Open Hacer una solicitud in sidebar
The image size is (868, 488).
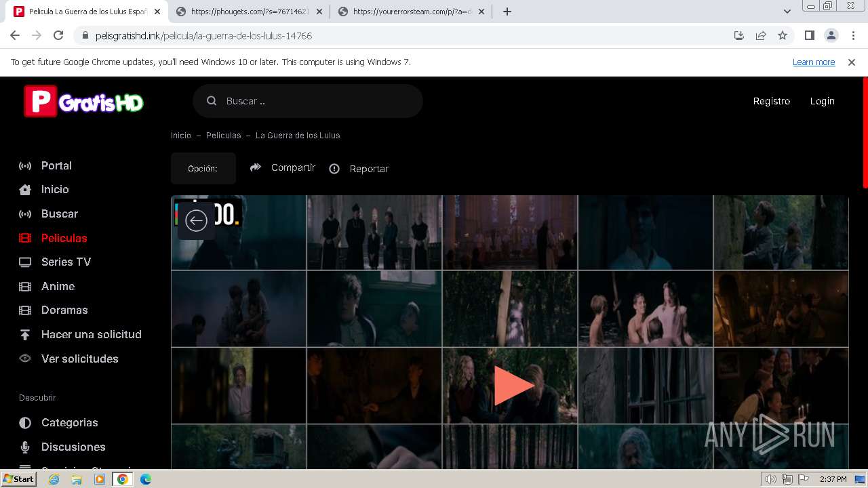coord(92,334)
